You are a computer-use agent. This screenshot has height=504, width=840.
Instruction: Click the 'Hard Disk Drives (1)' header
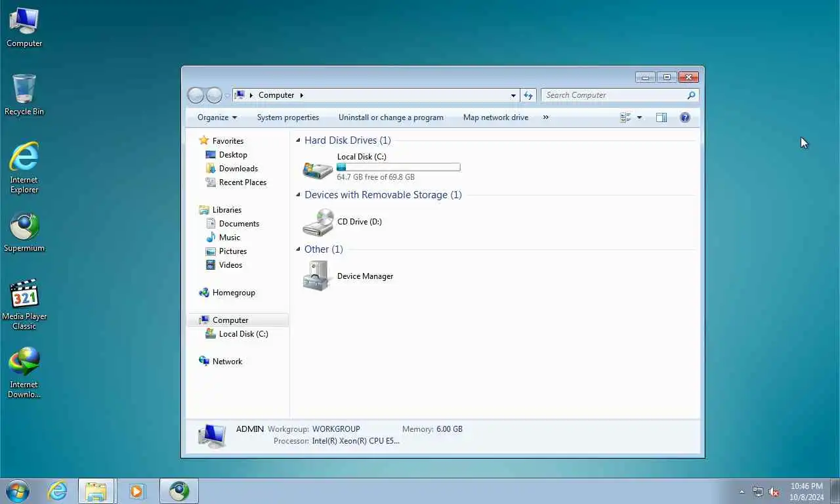tap(348, 140)
